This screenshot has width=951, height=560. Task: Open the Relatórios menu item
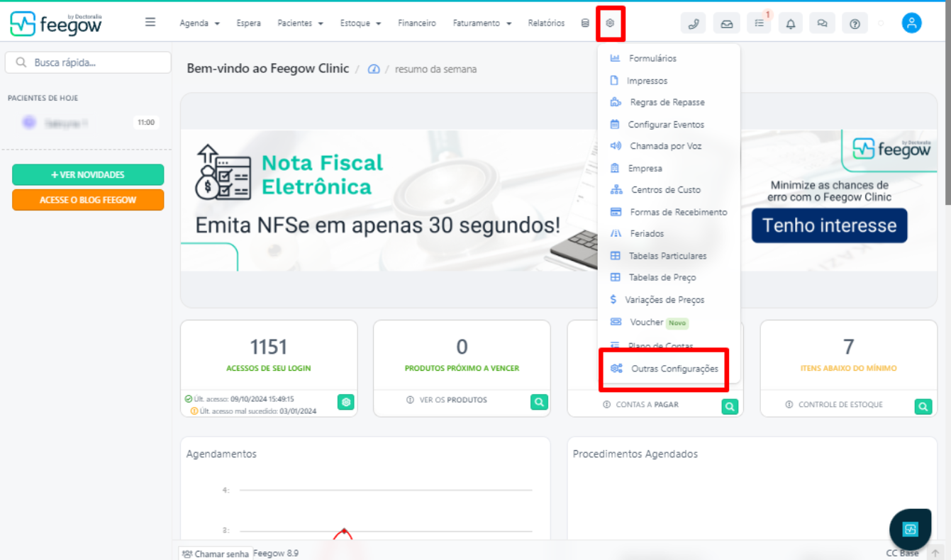(x=546, y=23)
